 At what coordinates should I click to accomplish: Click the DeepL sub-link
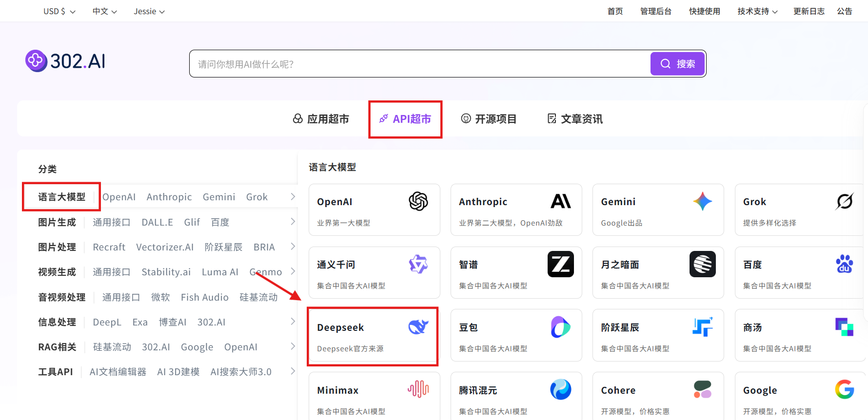pos(107,322)
